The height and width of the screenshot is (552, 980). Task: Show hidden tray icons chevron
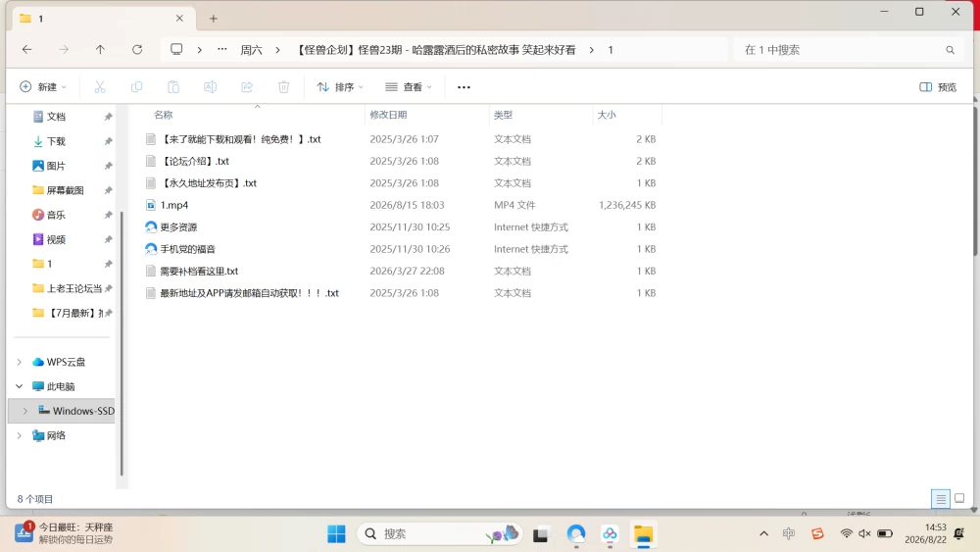(x=763, y=533)
